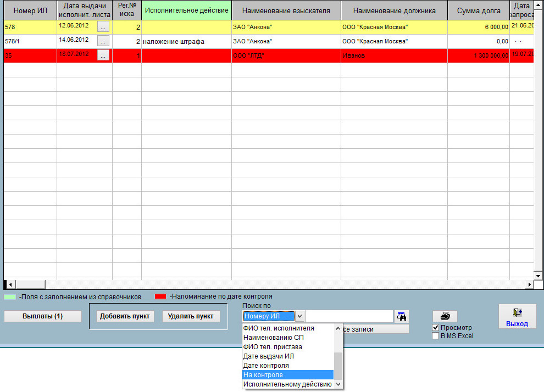Select Исполнительному действию in dropdown list
This screenshot has height=392, width=544.
287,384
